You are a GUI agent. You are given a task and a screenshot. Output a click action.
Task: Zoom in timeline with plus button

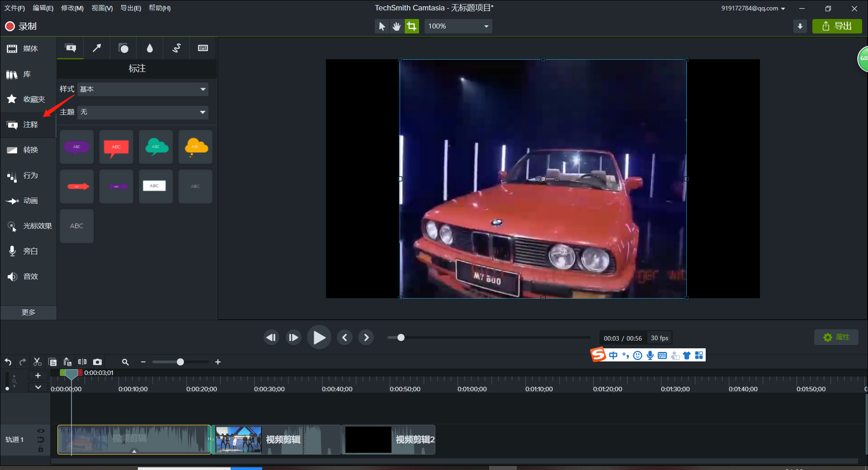point(218,362)
